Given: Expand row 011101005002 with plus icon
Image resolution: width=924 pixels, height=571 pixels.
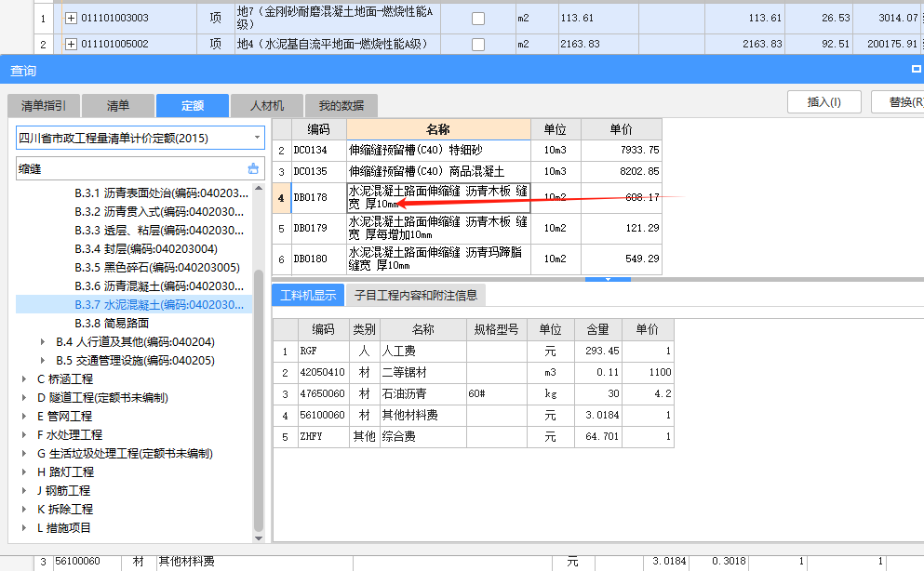Looking at the screenshot, I should 71,44.
